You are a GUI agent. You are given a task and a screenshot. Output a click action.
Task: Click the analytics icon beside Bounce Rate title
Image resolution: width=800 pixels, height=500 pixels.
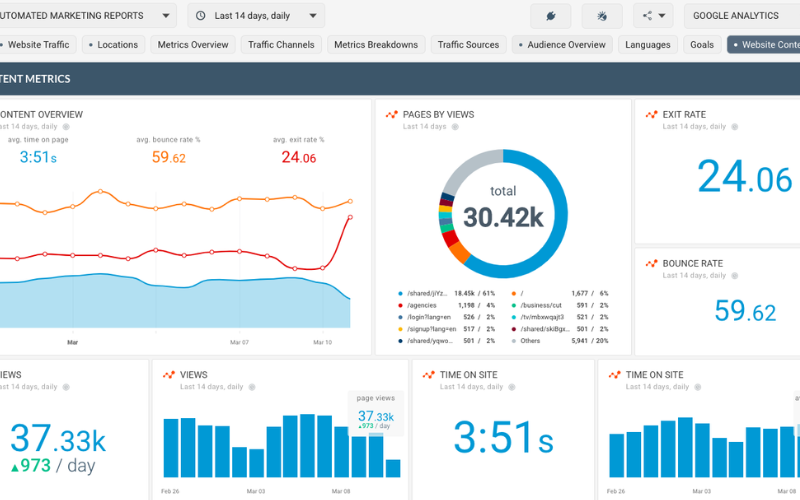pos(651,264)
